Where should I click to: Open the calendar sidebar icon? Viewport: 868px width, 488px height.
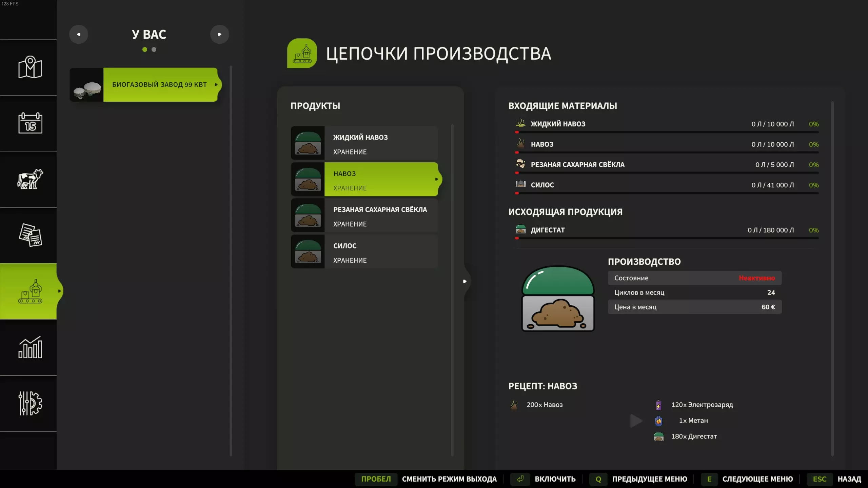point(30,123)
